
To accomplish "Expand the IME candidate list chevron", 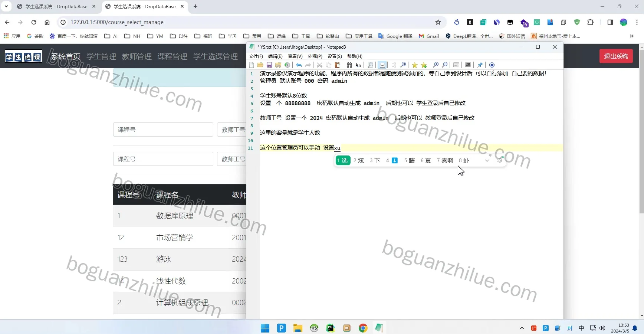I will [x=487, y=160].
